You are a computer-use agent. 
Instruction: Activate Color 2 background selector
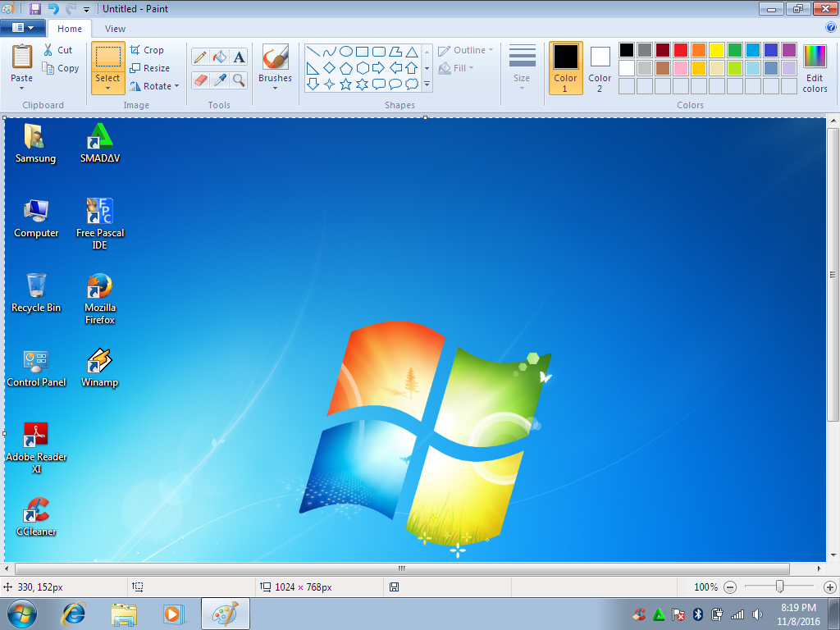tap(600, 68)
